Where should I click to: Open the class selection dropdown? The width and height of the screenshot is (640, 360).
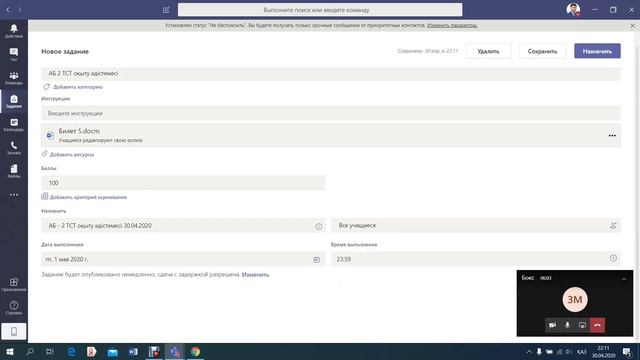pyautogui.click(x=183, y=225)
